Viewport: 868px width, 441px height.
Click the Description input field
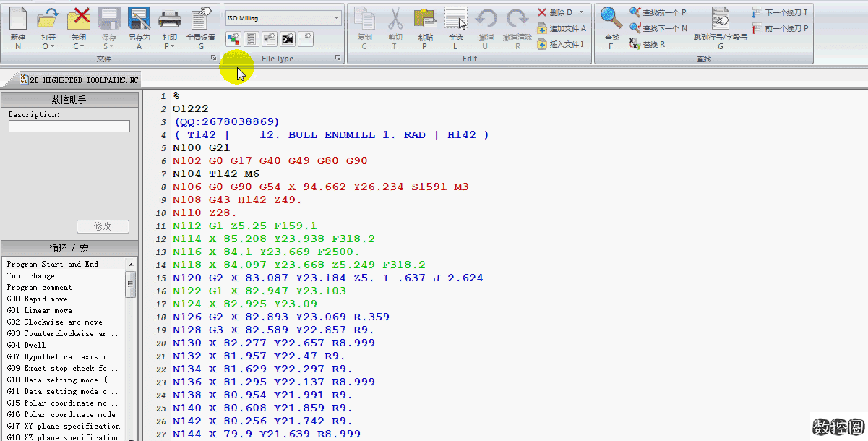tap(69, 126)
